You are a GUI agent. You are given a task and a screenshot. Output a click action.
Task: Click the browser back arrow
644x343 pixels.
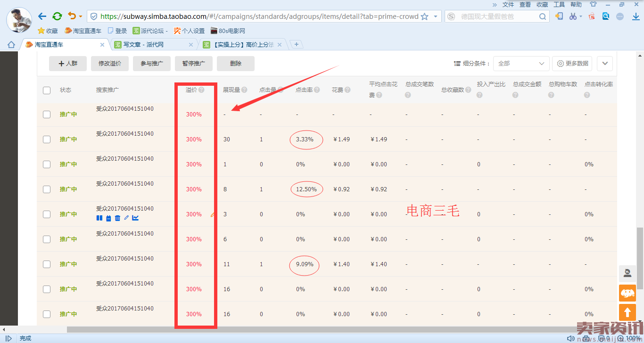tap(42, 16)
